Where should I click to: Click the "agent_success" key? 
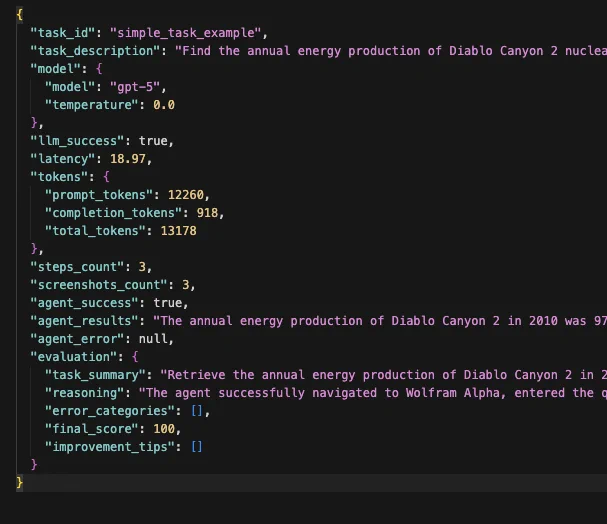pyautogui.click(x=84, y=303)
